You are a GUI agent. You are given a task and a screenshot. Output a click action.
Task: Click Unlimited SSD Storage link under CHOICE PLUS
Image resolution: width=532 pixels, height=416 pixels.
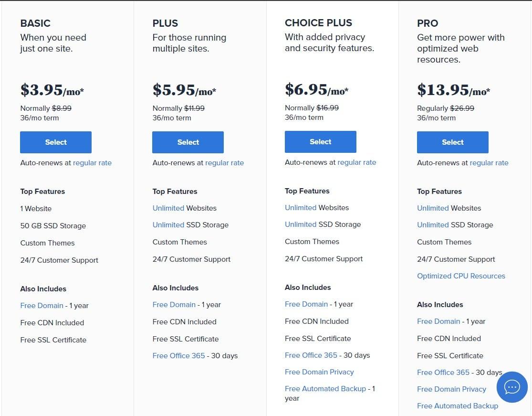[x=301, y=224]
